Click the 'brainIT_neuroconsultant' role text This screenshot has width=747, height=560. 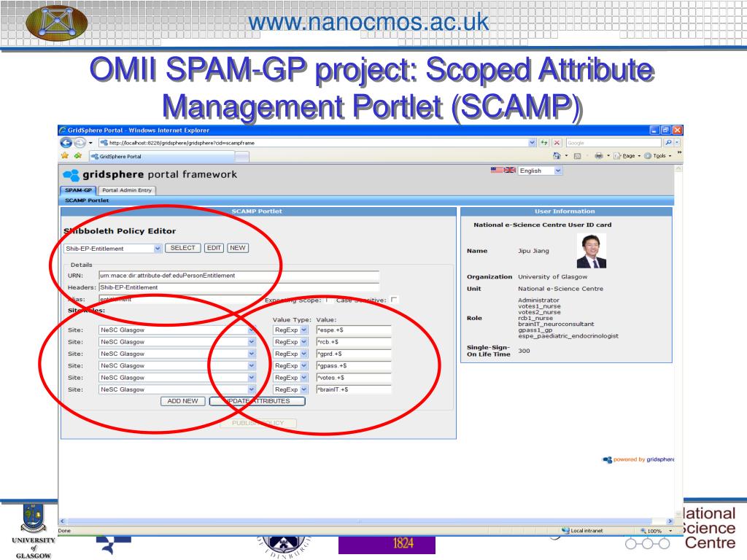pyautogui.click(x=556, y=324)
